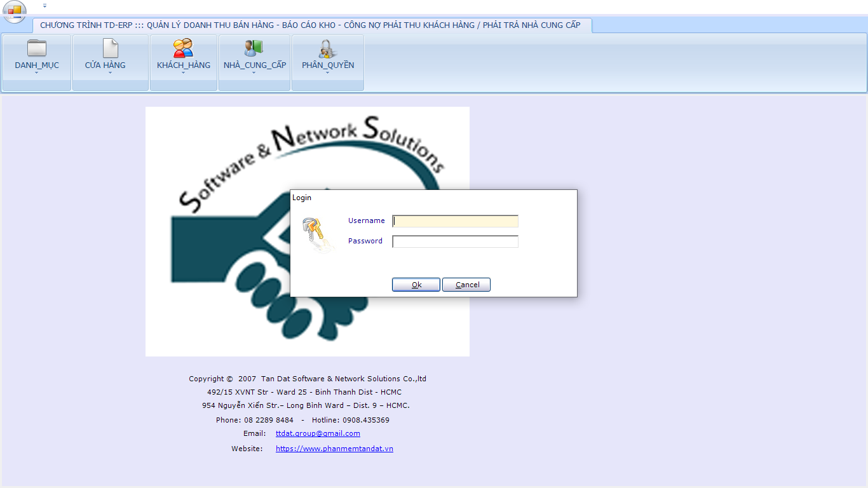Click the Software & Network Solutions logo

(x=308, y=231)
